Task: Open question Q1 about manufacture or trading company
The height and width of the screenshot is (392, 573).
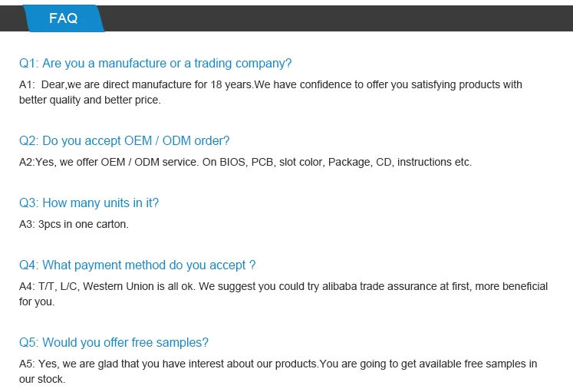Action: pos(155,63)
